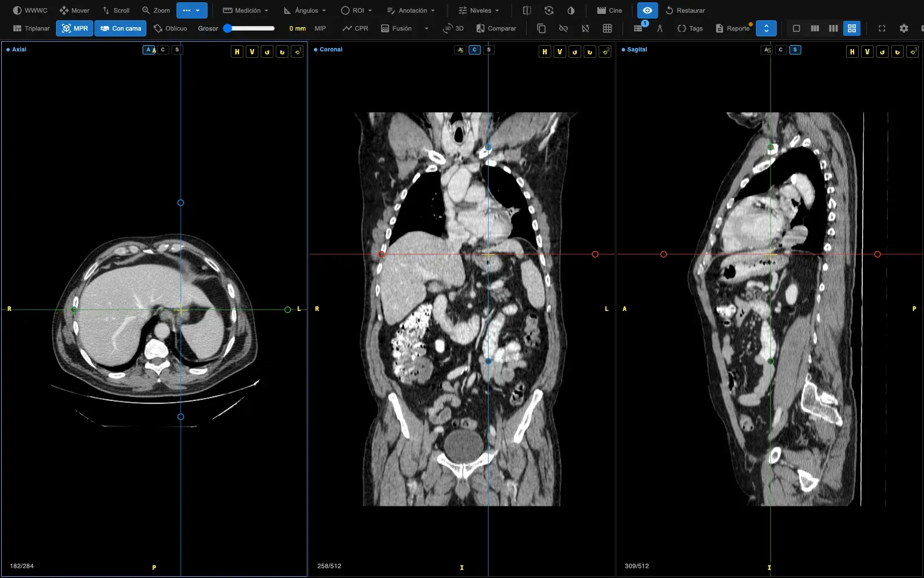
Task: Choose the Zoom tool
Action: coord(156,10)
